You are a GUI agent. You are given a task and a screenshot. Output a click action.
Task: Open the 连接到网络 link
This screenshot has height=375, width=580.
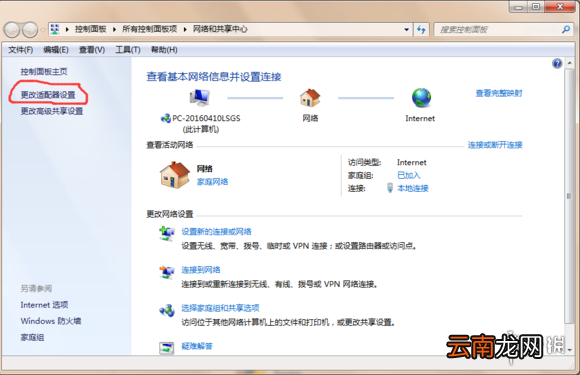(x=200, y=270)
